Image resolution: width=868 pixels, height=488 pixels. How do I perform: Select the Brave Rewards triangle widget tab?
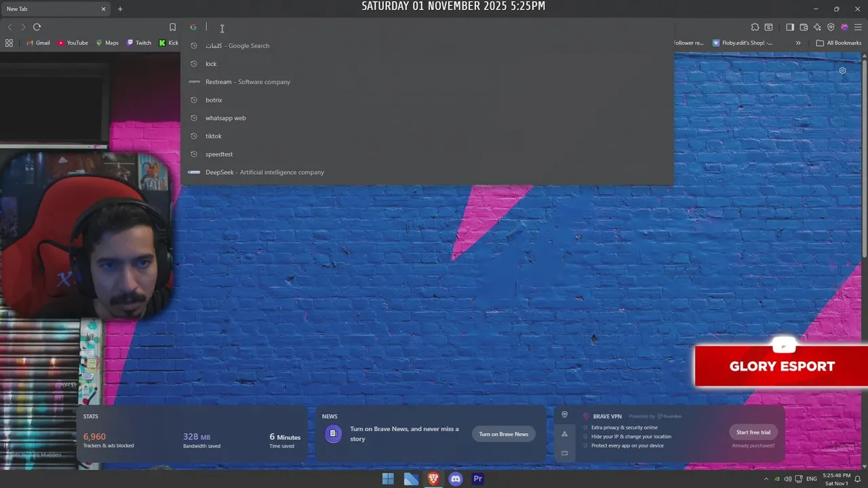click(x=564, y=434)
